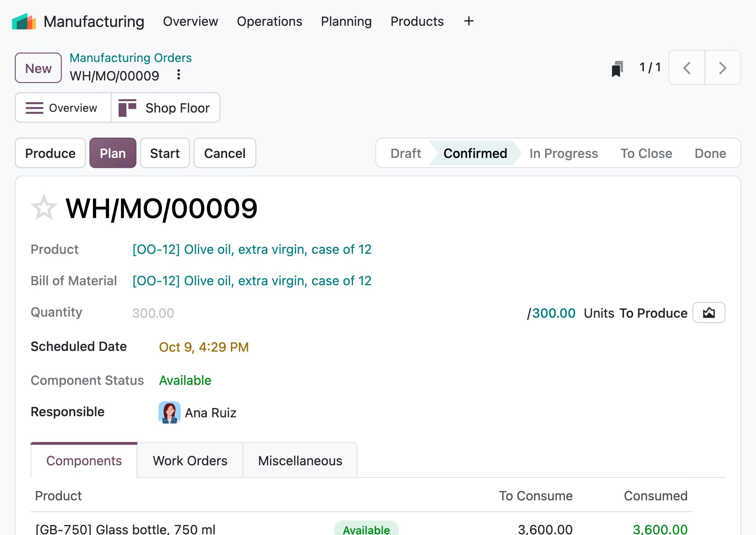This screenshot has width=756, height=535.
Task: Click the Available badge on Glass bottle row
Action: point(366,528)
